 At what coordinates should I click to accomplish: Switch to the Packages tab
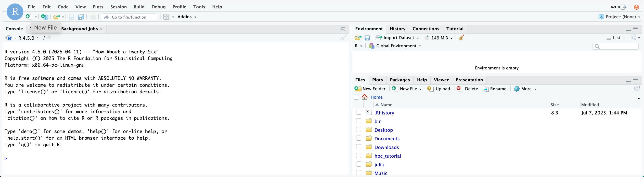[x=400, y=80]
